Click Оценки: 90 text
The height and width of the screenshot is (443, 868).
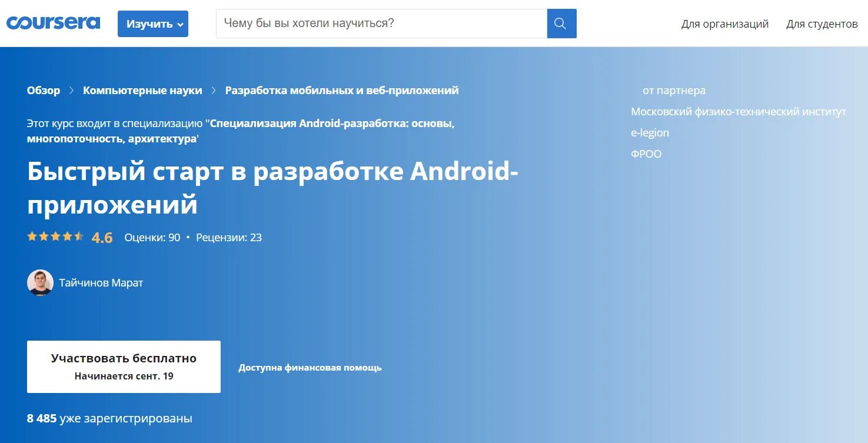(152, 238)
